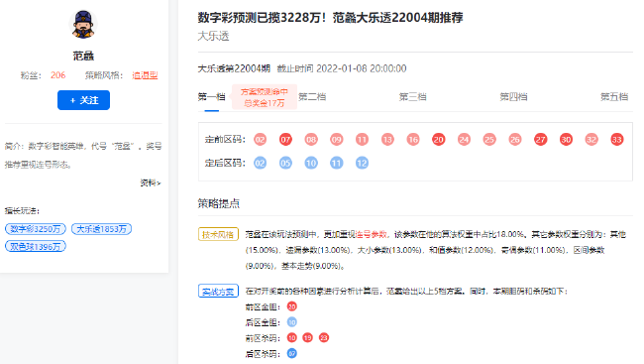The width and height of the screenshot is (644, 364).
Task: Switch to the 第二档 tab
Action: coord(312,96)
